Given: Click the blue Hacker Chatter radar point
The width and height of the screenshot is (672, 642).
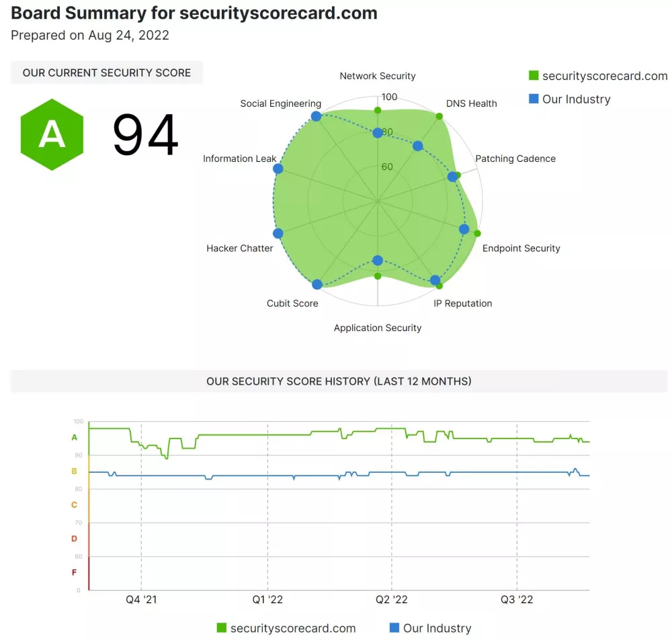Looking at the screenshot, I should pyautogui.click(x=278, y=234).
